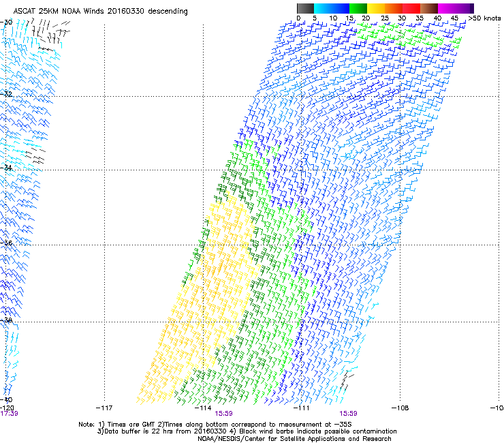Screen dimensions: 504x443
Task: Click the '-111' longitude axis label
Action: 302,408
